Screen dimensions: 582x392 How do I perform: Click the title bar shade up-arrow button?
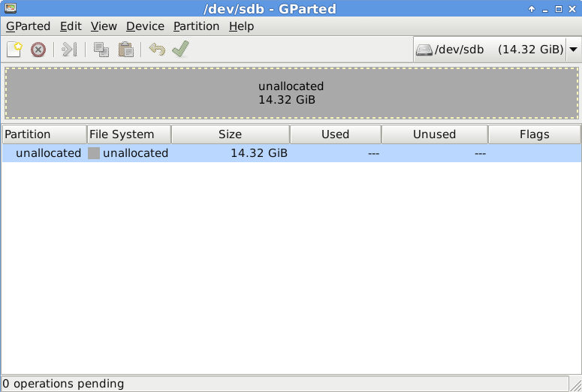click(x=532, y=9)
